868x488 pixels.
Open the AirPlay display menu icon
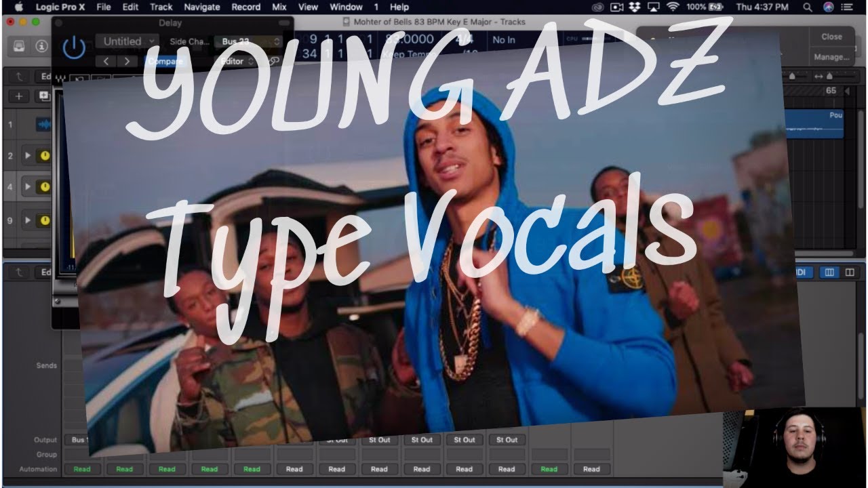(654, 7)
